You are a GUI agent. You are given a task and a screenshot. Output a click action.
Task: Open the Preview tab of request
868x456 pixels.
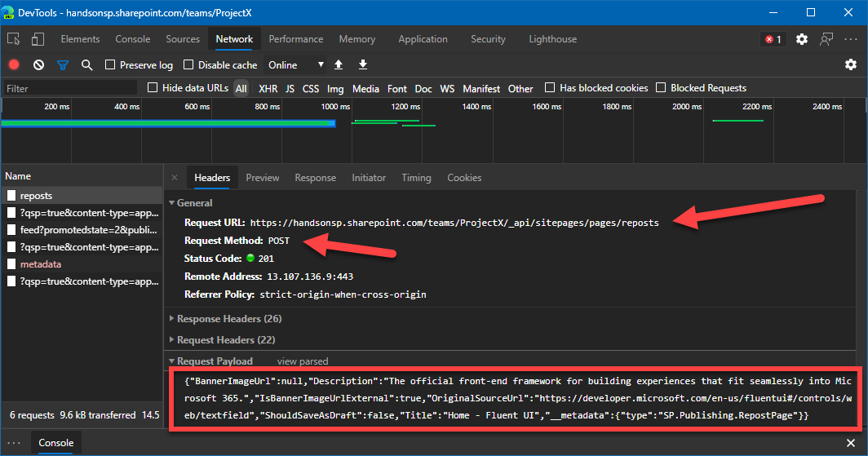click(x=262, y=178)
